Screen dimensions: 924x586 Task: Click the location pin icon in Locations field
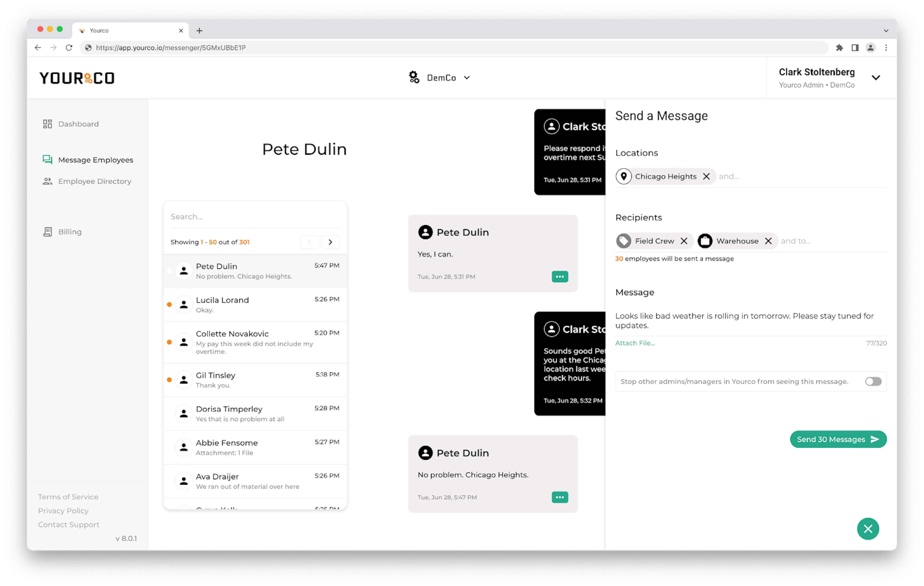pyautogui.click(x=624, y=176)
